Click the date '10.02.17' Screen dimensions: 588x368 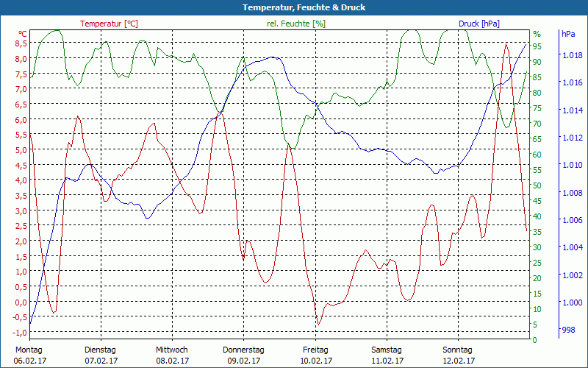coord(316,361)
